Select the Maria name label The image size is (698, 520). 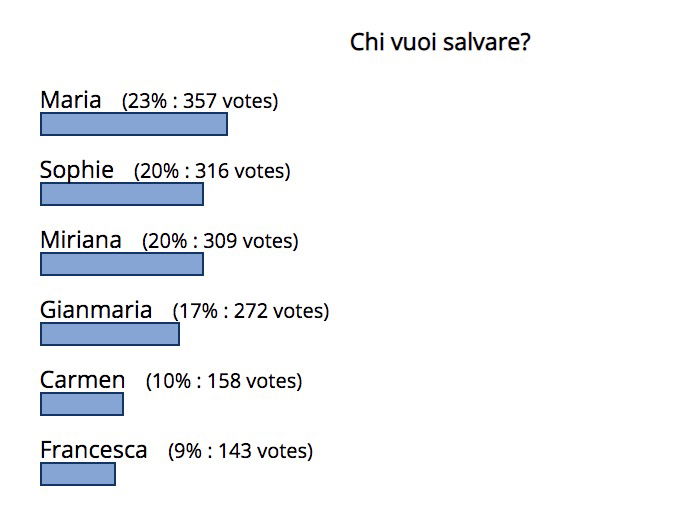(x=70, y=100)
